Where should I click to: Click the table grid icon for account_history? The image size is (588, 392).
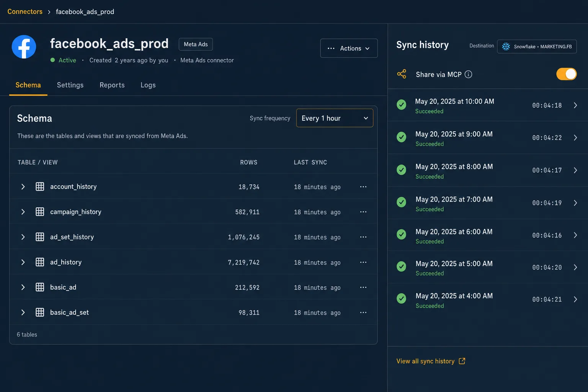pos(40,186)
